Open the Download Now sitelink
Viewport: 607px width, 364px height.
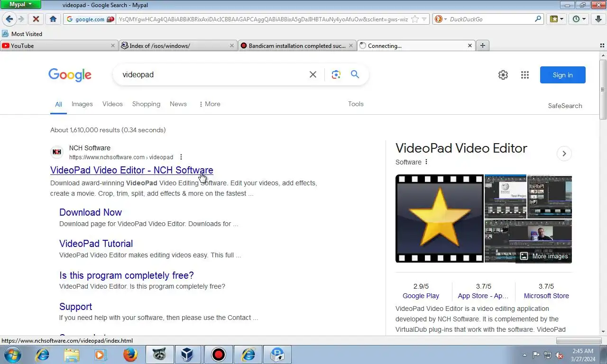tap(91, 212)
